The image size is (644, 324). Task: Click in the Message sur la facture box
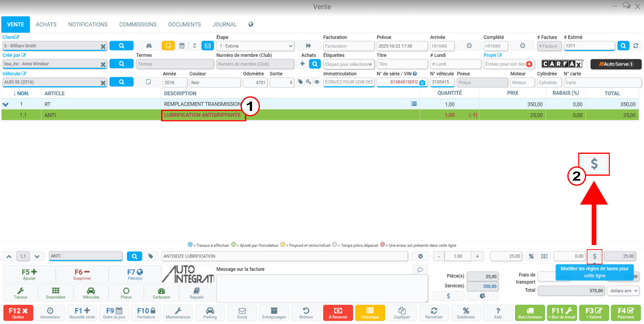point(322,288)
